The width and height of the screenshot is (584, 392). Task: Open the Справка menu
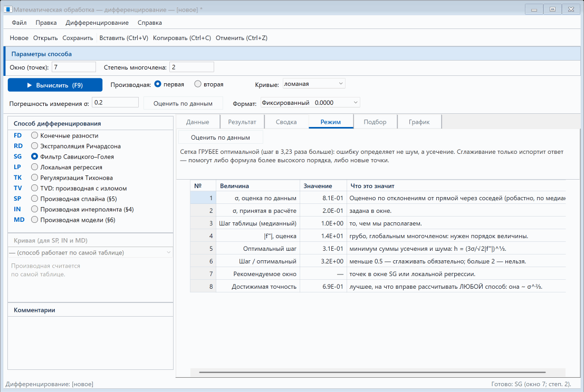click(150, 23)
